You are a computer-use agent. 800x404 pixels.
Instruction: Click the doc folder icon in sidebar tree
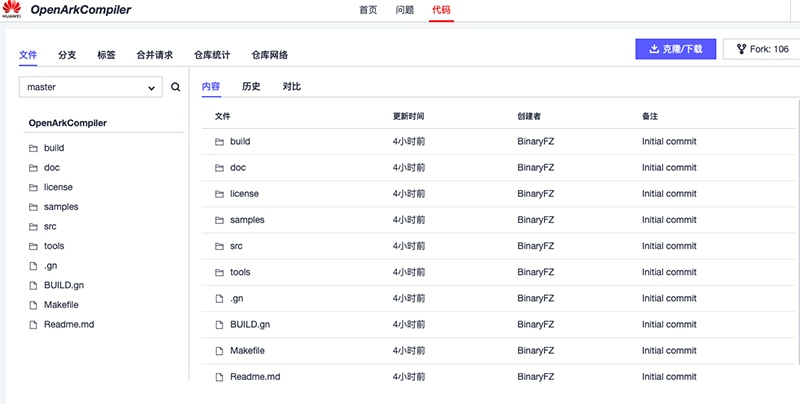point(33,168)
